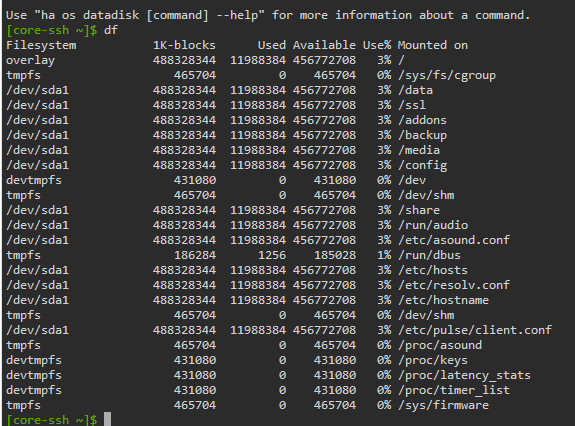Click the '/config' mount path
The width and height of the screenshot is (575, 426).
[422, 165]
